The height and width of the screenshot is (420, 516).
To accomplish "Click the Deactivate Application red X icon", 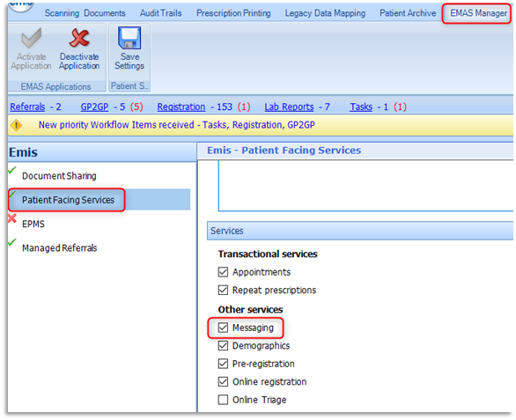I will [x=79, y=38].
